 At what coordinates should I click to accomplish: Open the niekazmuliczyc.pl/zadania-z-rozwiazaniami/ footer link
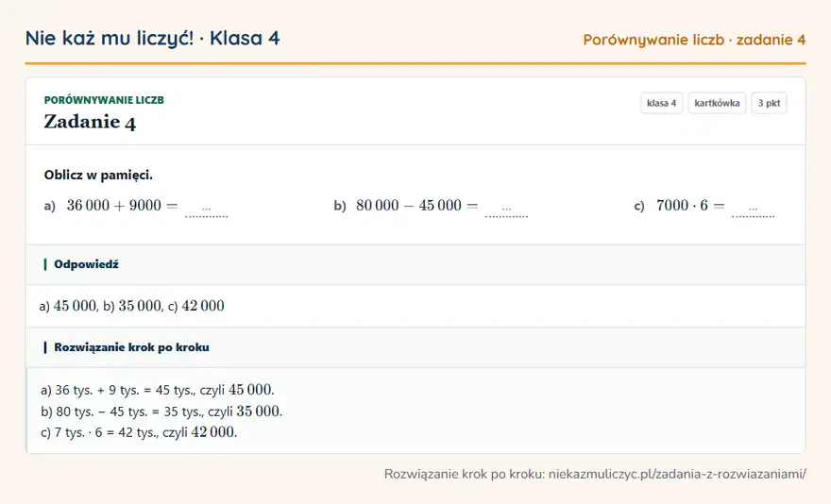pyautogui.click(x=677, y=474)
